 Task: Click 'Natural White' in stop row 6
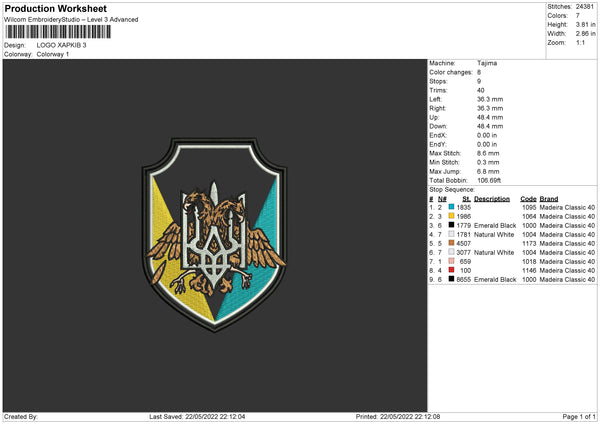click(494, 252)
